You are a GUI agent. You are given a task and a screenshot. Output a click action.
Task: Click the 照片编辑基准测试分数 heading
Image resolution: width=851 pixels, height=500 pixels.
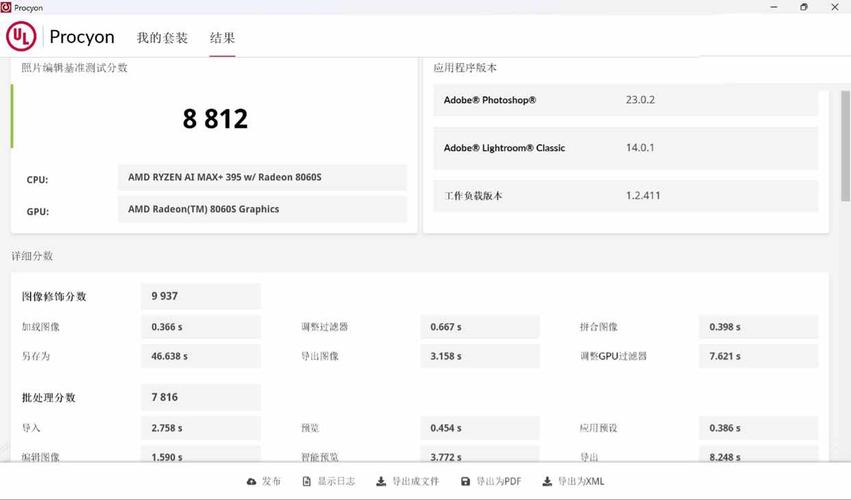(x=74, y=68)
